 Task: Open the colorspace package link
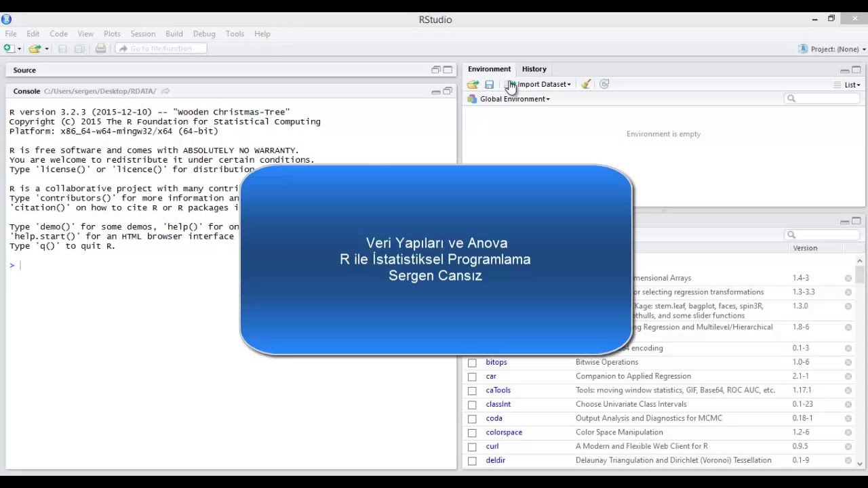(x=504, y=432)
